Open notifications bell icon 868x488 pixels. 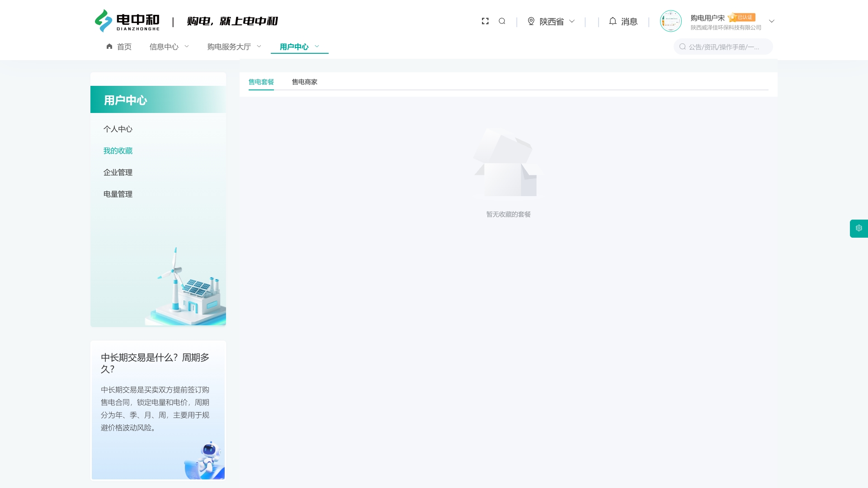click(x=613, y=21)
